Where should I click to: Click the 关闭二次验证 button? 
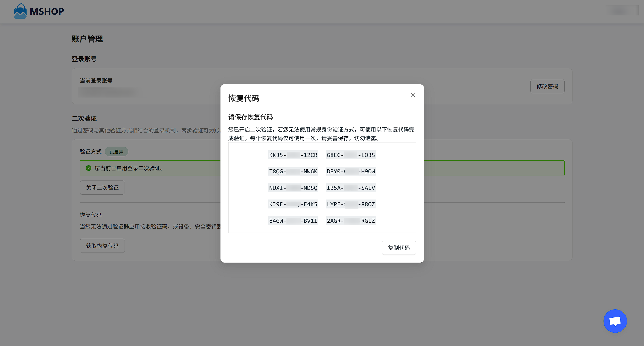point(102,187)
